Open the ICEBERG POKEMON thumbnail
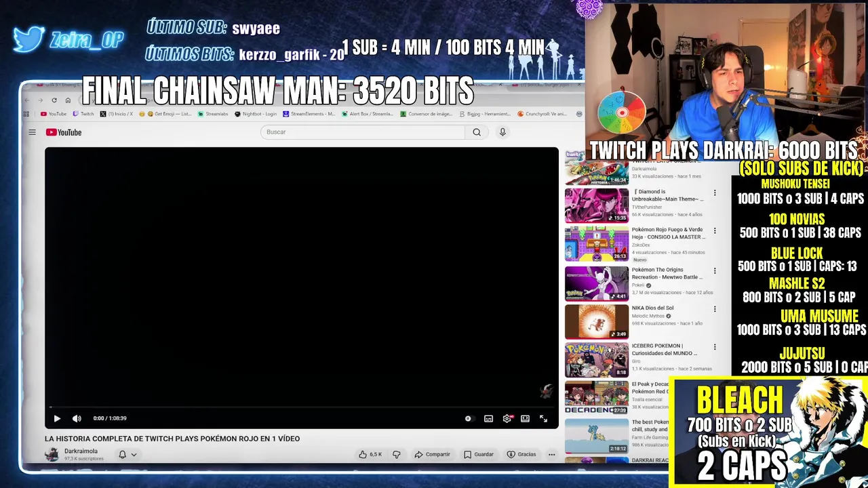Image resolution: width=868 pixels, height=488 pixels. point(597,360)
